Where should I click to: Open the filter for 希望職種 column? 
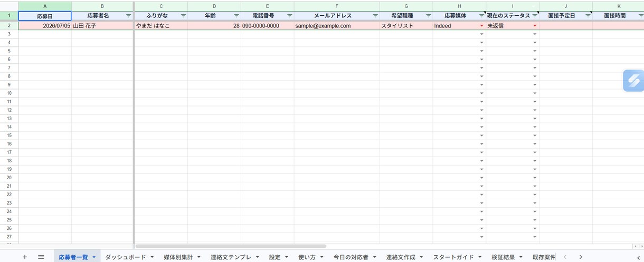(x=428, y=16)
